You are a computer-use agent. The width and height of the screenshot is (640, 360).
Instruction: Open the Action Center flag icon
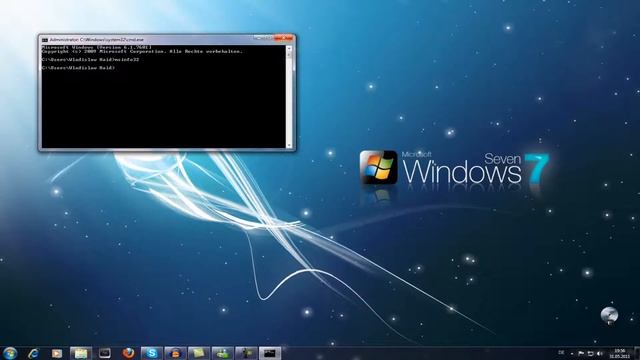pyautogui.click(x=581, y=353)
